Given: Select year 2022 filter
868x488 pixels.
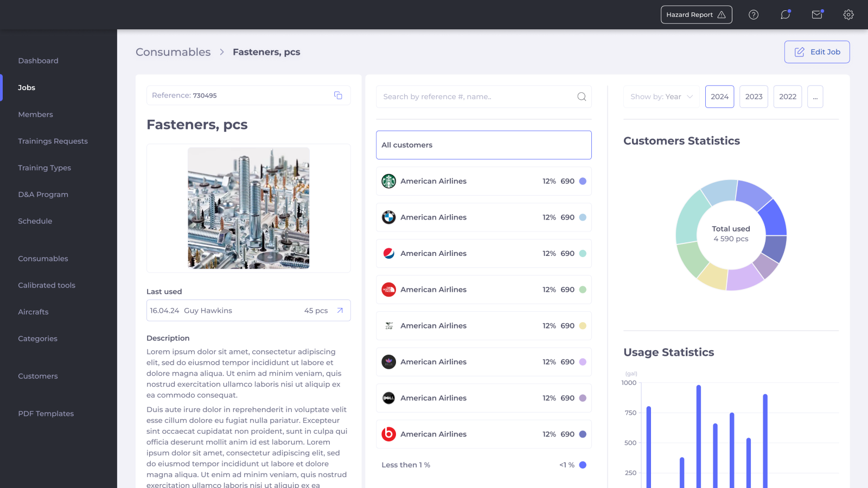Looking at the screenshot, I should [788, 97].
